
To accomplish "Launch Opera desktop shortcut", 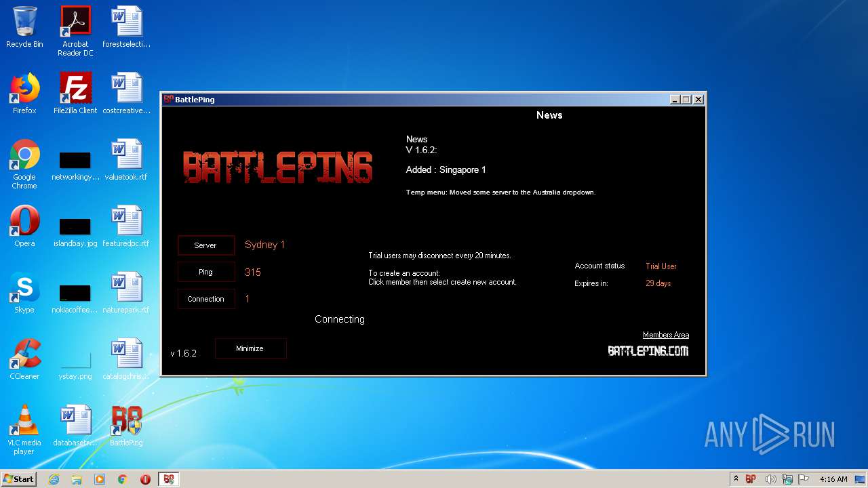I will pos(24,226).
